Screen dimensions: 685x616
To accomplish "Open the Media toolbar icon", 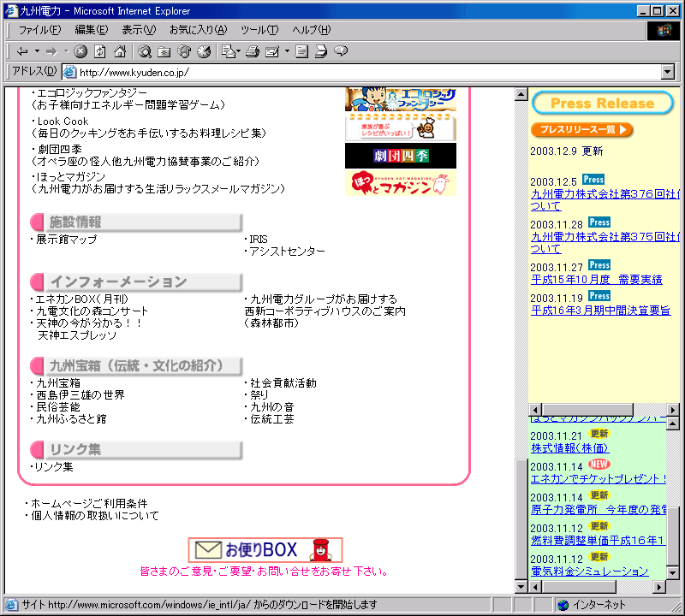I will click(x=184, y=51).
